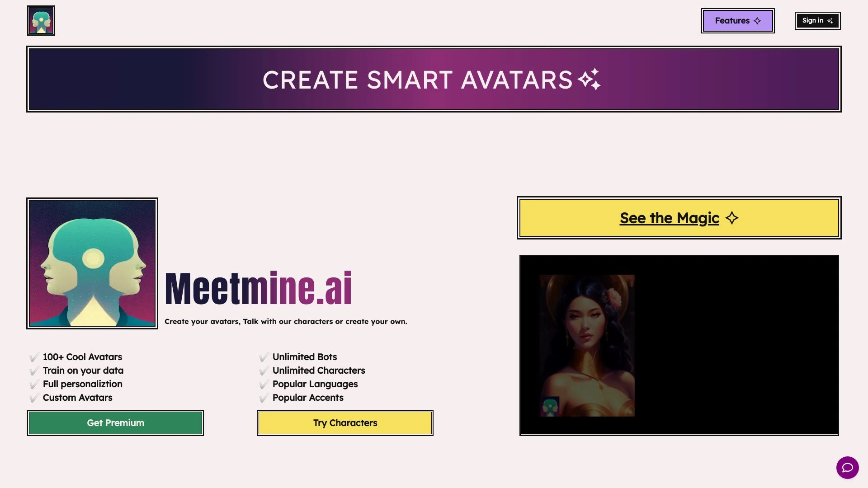Open the chat support bubble at bottom-right
The height and width of the screenshot is (488, 868).
point(847,468)
